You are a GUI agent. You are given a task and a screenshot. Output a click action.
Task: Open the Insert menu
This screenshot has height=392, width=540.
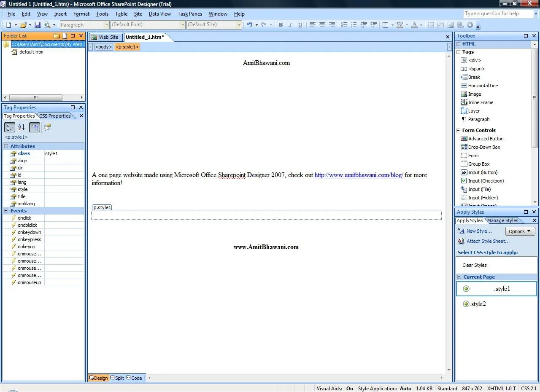click(60, 14)
